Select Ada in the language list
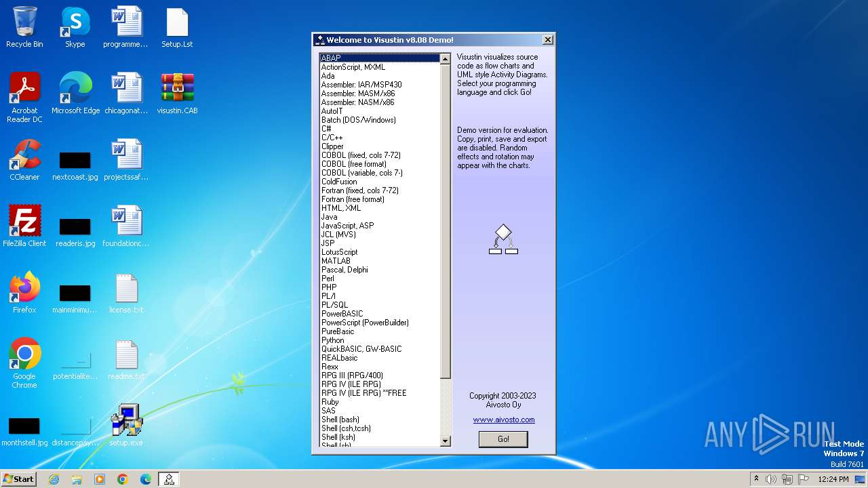This screenshot has width=868, height=488. (x=380, y=76)
